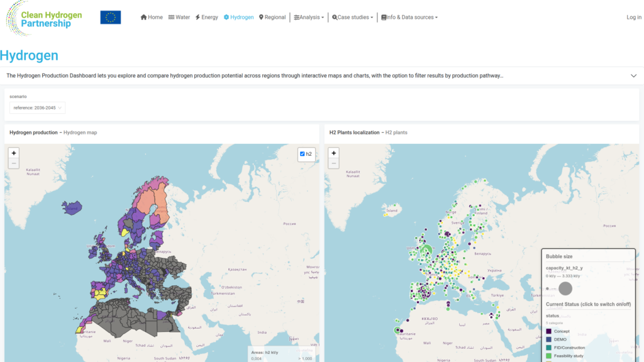Uncheck the h2 layer checkbox
Image resolution: width=644 pixels, height=362 pixels.
click(x=303, y=154)
